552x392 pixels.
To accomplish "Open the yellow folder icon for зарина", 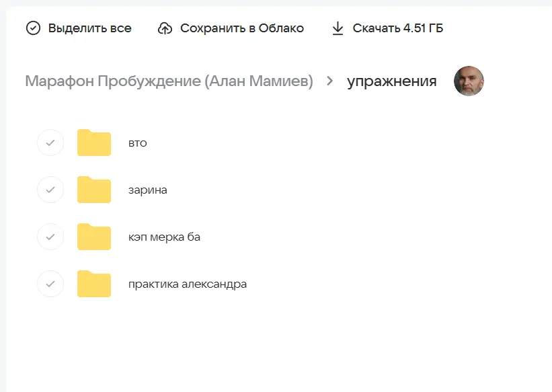I will pyautogui.click(x=93, y=190).
